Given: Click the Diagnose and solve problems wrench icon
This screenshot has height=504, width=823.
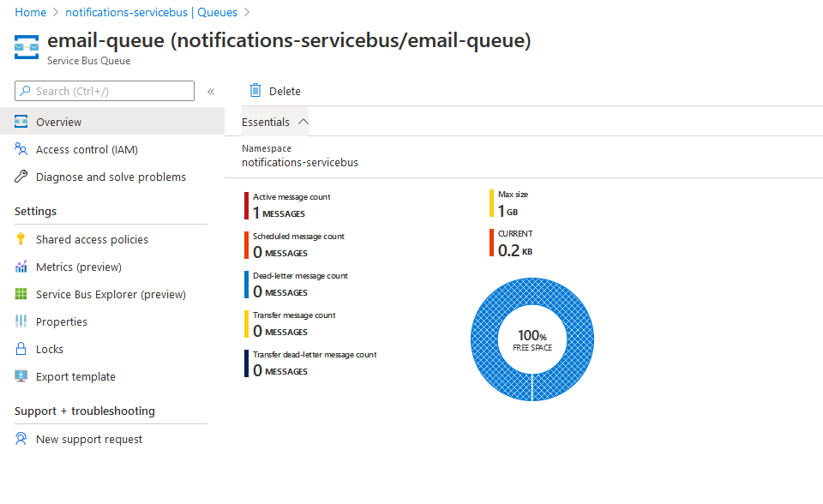Looking at the screenshot, I should click(x=21, y=177).
